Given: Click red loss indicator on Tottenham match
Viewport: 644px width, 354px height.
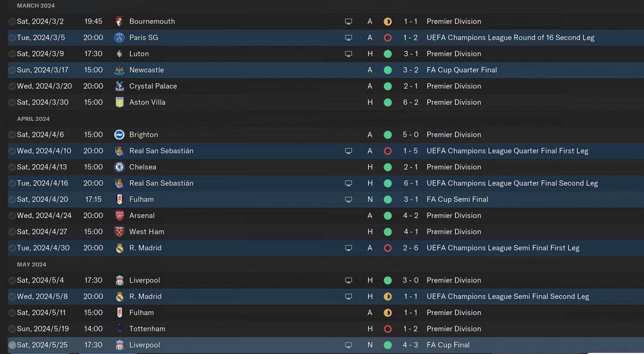Looking at the screenshot, I should (387, 329).
